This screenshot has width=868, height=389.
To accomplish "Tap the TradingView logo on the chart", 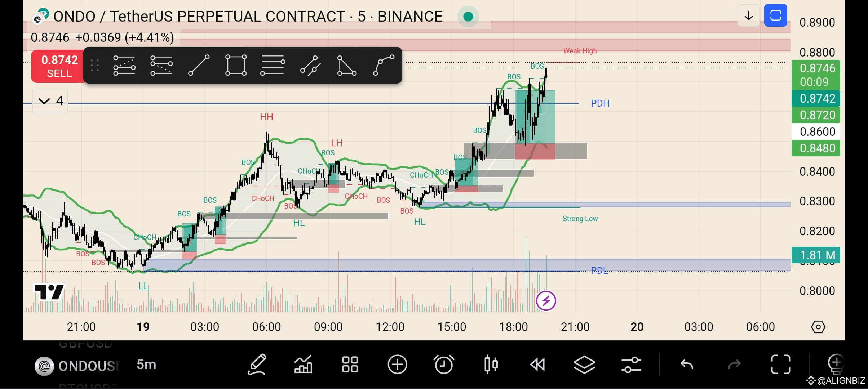I will coord(49,292).
